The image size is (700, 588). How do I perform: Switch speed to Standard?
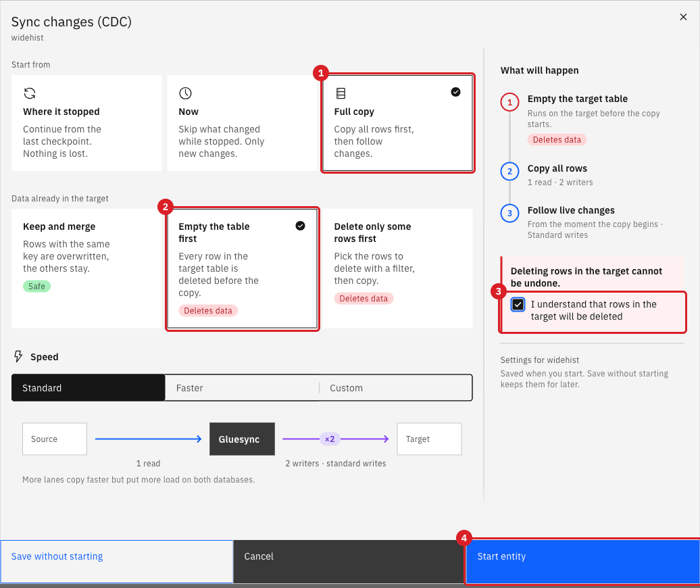(89, 387)
